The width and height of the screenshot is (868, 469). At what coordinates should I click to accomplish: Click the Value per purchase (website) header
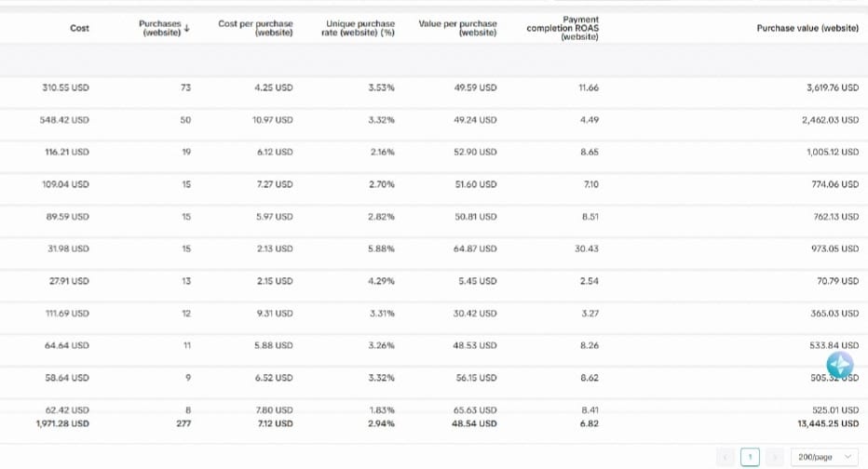[457, 29]
